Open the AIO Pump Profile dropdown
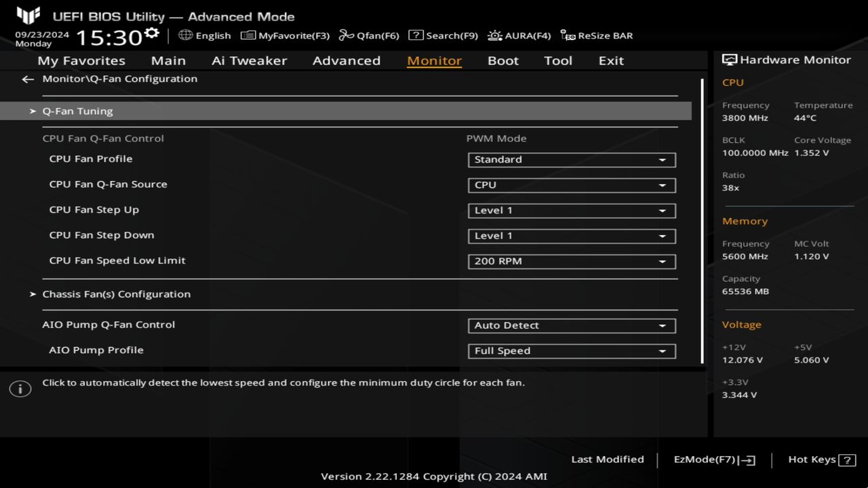Viewport: 868px width, 488px height. (572, 351)
